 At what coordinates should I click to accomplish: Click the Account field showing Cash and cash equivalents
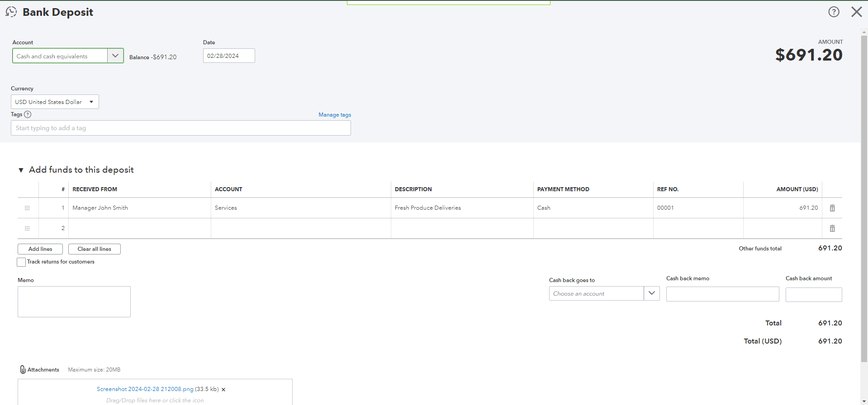(x=60, y=56)
